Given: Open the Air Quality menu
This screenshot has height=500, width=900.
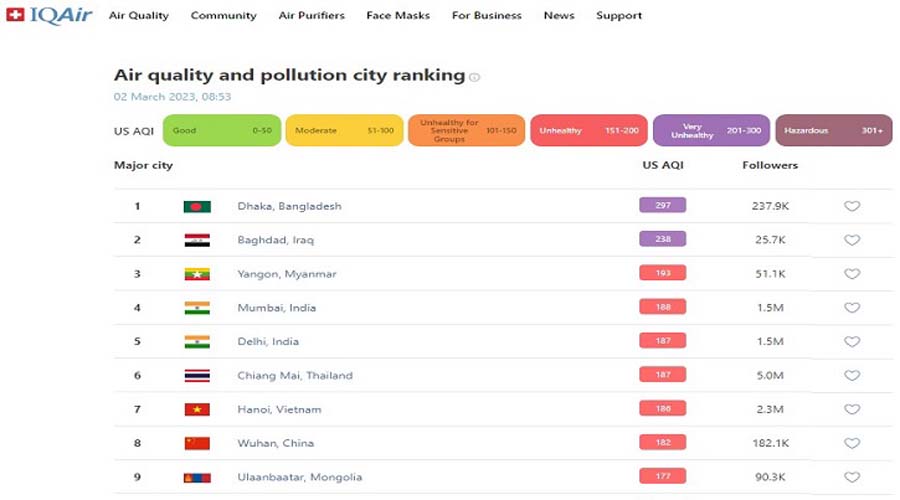Looking at the screenshot, I should pyautogui.click(x=139, y=16).
